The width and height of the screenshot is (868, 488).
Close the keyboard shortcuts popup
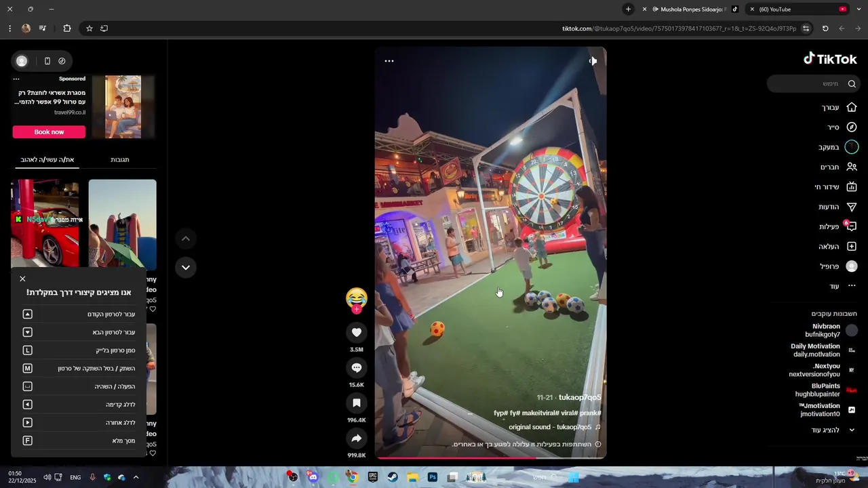point(22,279)
